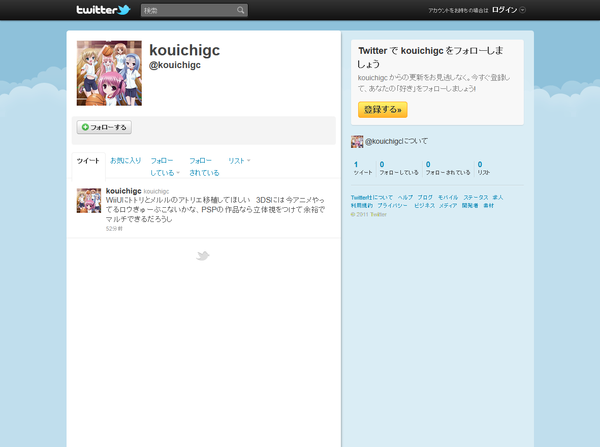
Task: Click the gray kouichigc username in tweet
Action: pyautogui.click(x=156, y=191)
